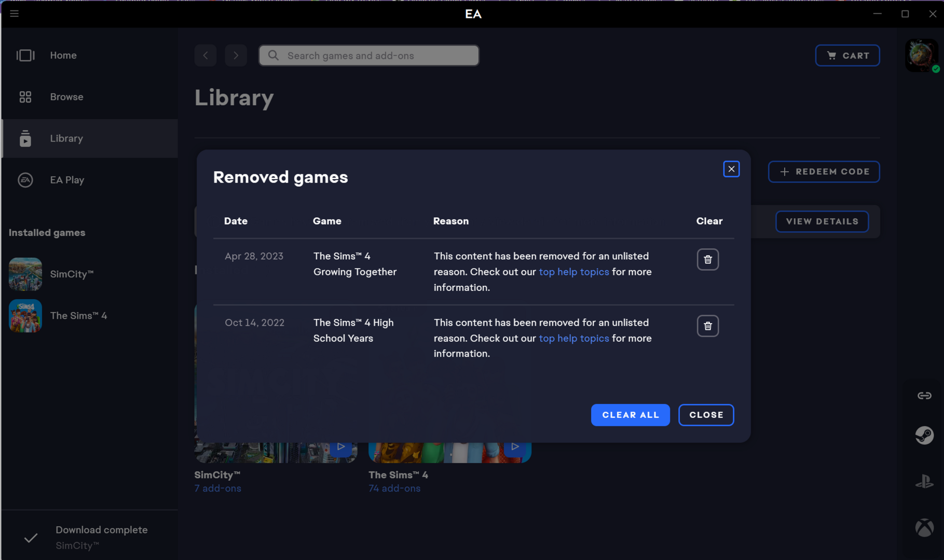Click The Sims 4 library card title
Viewport: 944px width, 560px height.
coord(398,475)
